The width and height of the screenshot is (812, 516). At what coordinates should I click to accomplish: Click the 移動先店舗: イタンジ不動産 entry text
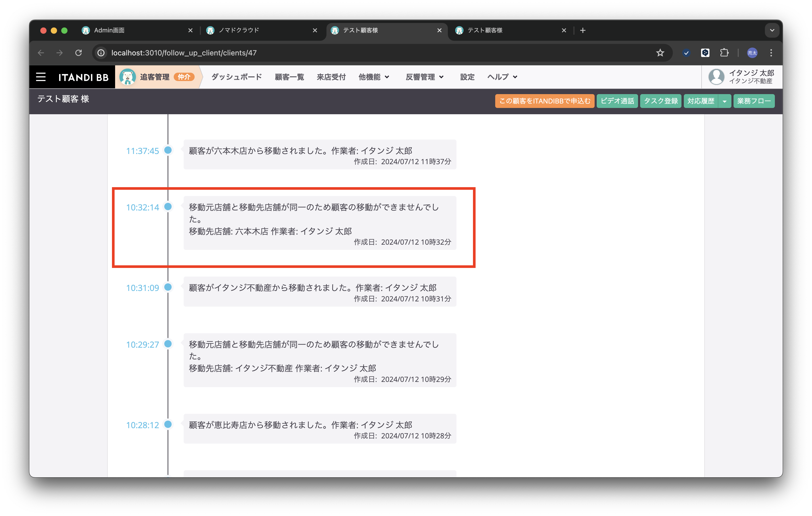[x=282, y=368]
